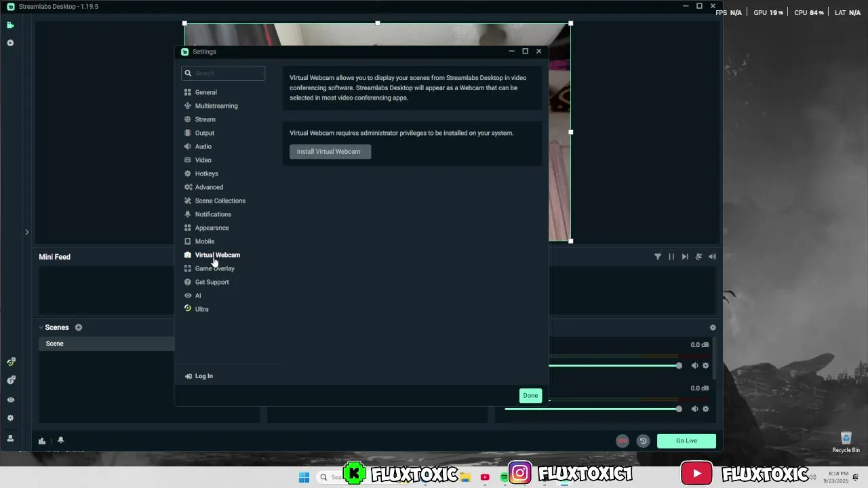The height and width of the screenshot is (488, 868).
Task: Click the mixer panel scrollbar
Action: pos(714,359)
